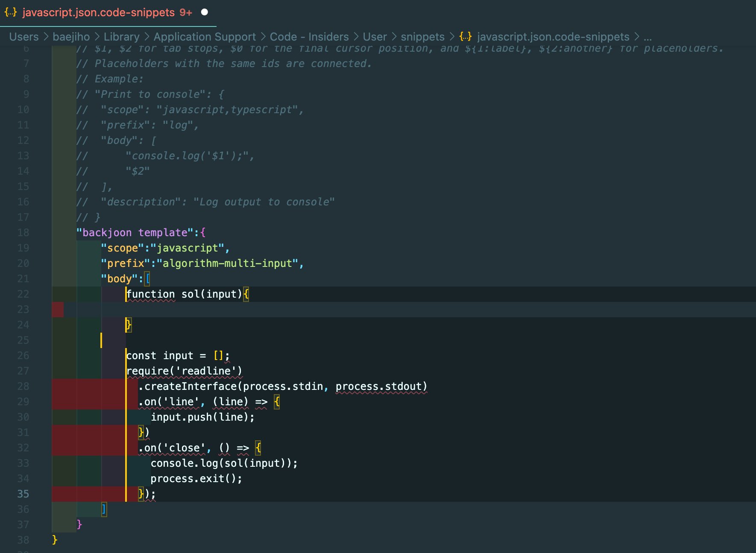This screenshot has height=553, width=756.
Task: Click chevron after snippets breadcrumb
Action: [x=452, y=37]
